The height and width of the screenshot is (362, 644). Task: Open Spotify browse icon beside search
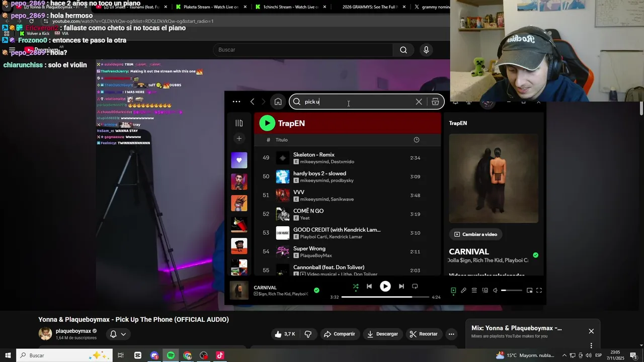(435, 102)
